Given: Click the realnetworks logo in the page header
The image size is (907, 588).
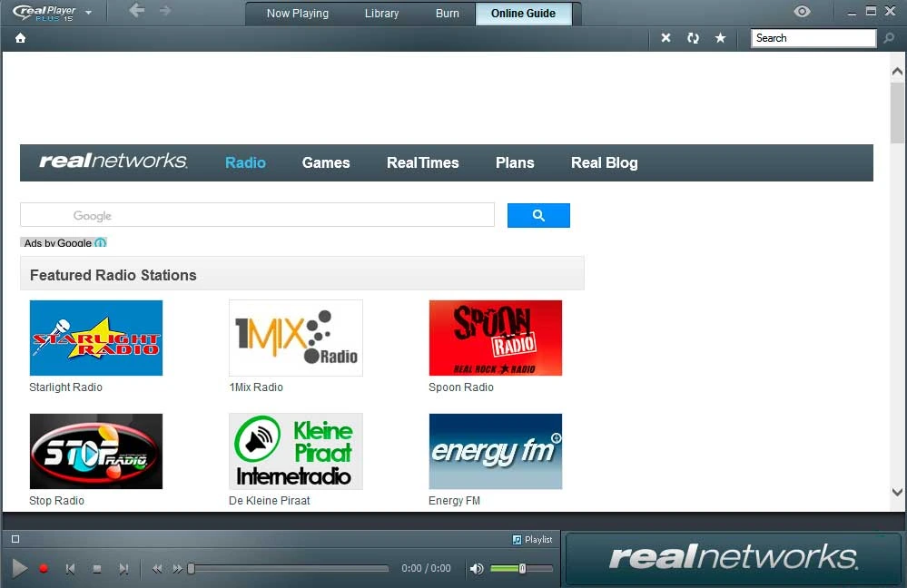Looking at the screenshot, I should pyautogui.click(x=113, y=162).
